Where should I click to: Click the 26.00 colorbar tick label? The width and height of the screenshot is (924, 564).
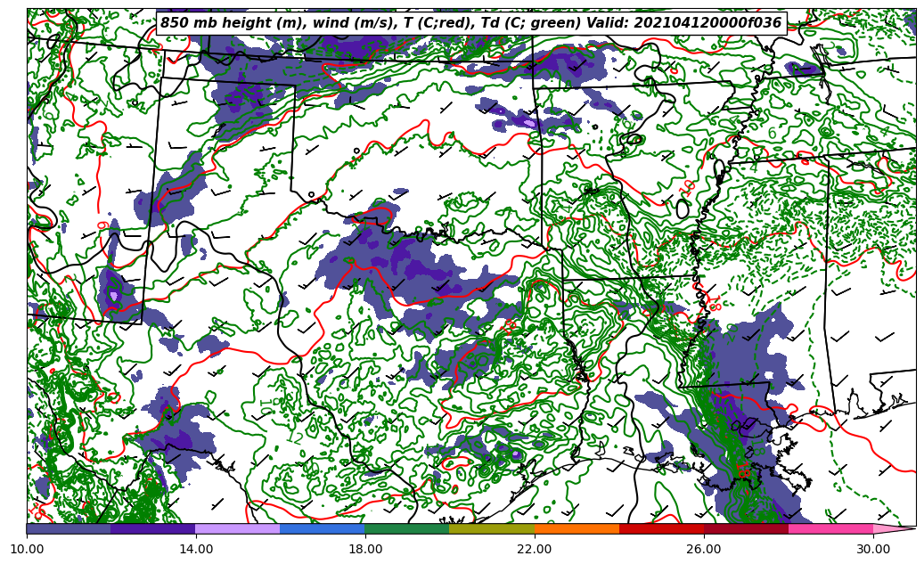(704, 549)
